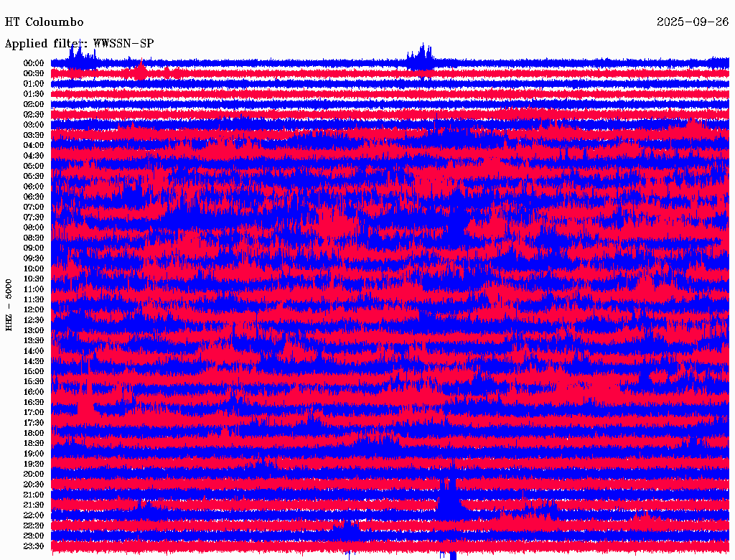
Task: Click the 'Applied filter: WWSSN-SP' label
Action: pos(79,44)
